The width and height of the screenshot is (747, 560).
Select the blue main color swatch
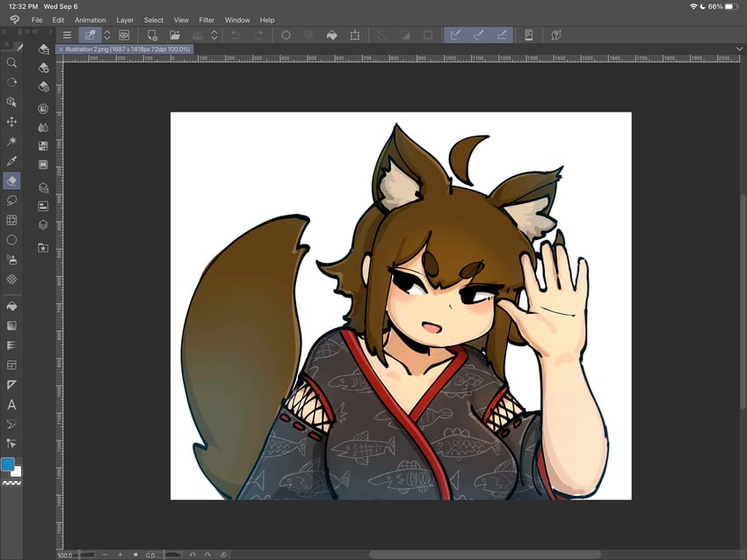[x=8, y=463]
